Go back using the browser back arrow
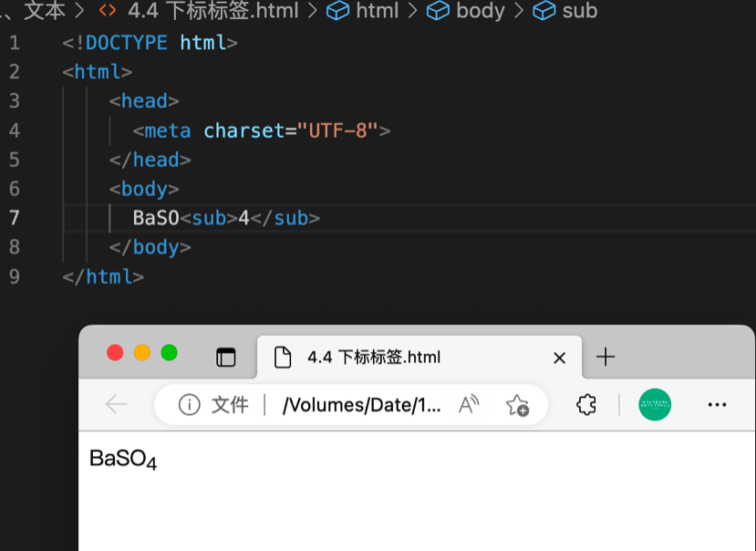The width and height of the screenshot is (756, 551). pos(116,404)
